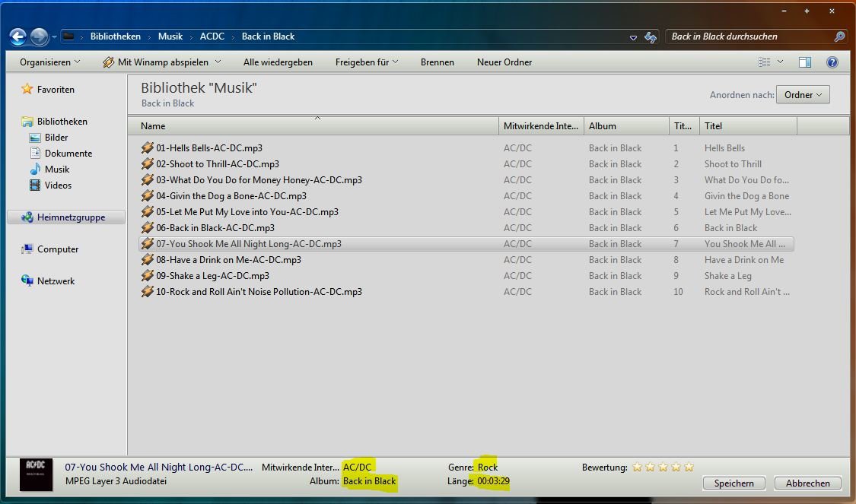Click the forward navigation arrow button
Screen dimensions: 856x504
pos(40,36)
